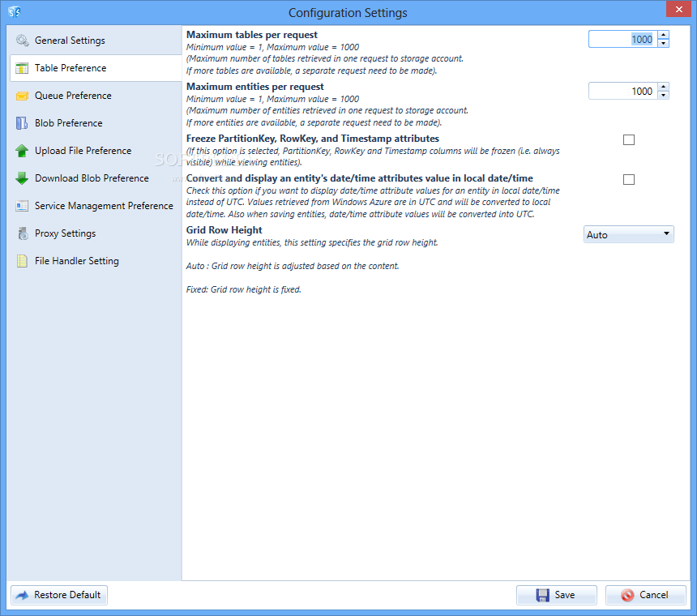Go to Upload File Preference

[96, 151]
